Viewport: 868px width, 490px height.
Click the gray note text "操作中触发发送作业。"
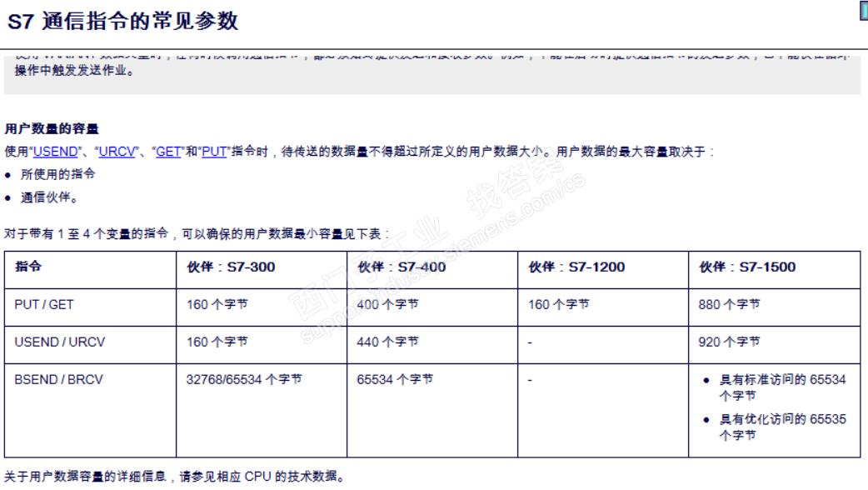[74, 71]
